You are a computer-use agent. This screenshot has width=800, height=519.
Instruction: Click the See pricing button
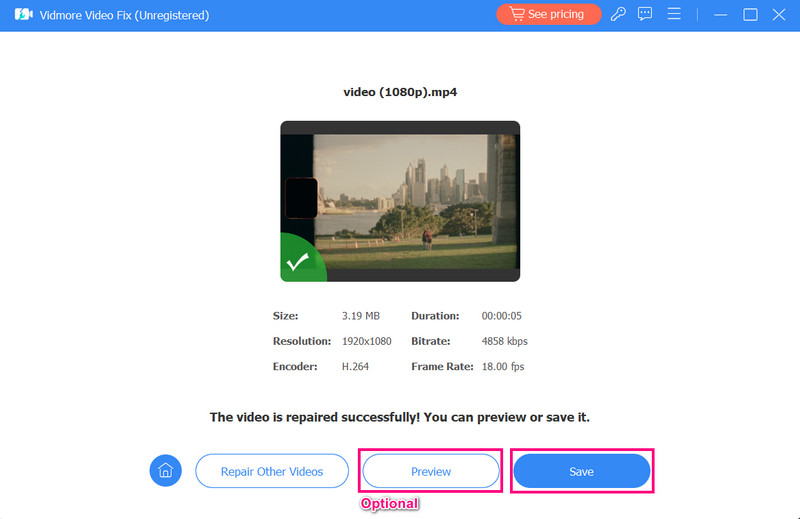click(548, 15)
